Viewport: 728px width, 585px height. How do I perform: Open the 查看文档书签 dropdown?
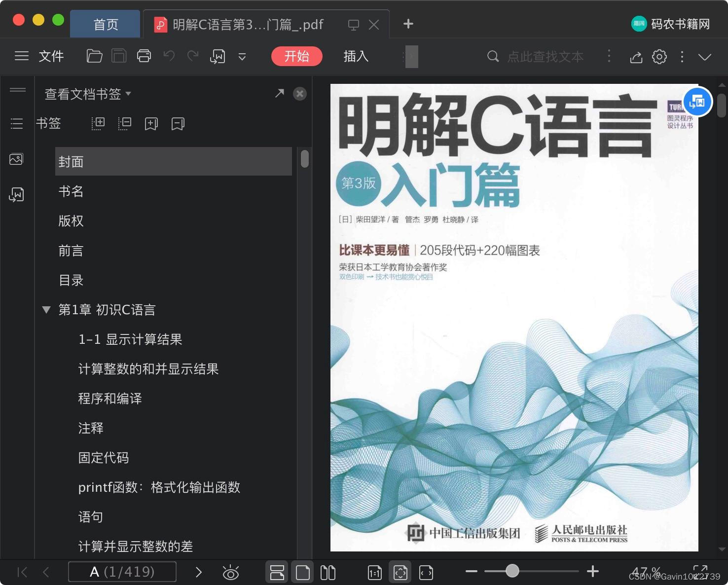88,94
